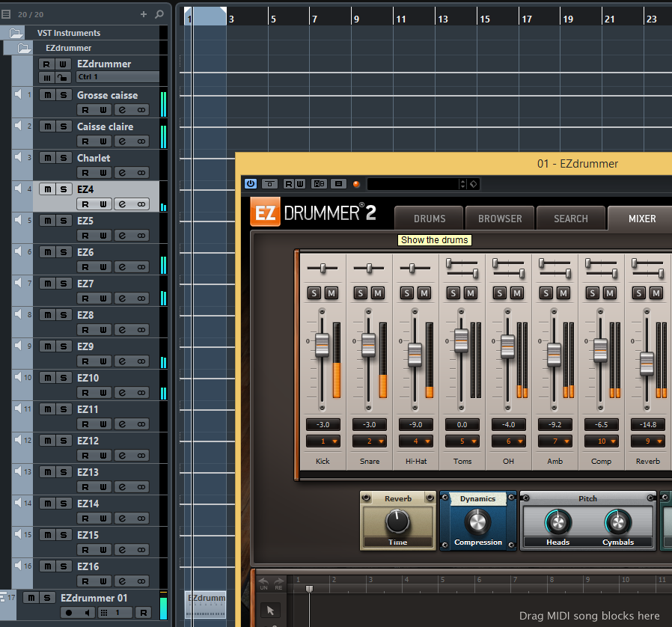672x627 pixels.
Task: Open Toms channel output dropdown showing 5
Action: pos(462,441)
